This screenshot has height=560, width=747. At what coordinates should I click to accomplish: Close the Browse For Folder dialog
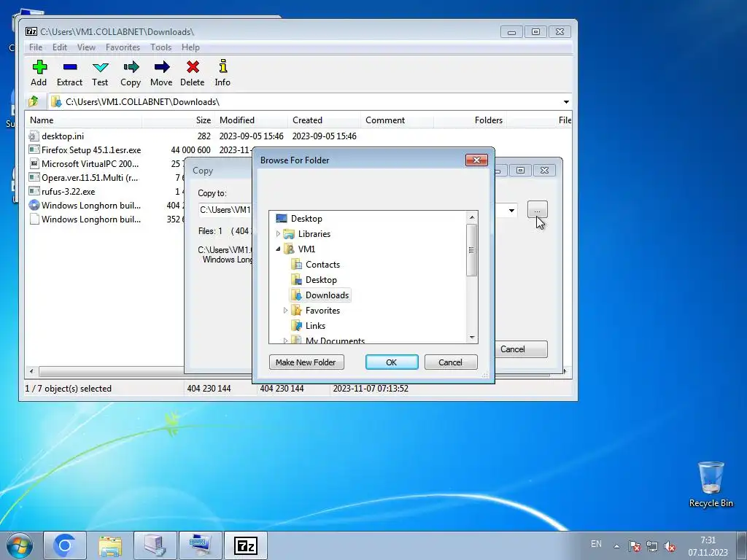pyautogui.click(x=476, y=160)
